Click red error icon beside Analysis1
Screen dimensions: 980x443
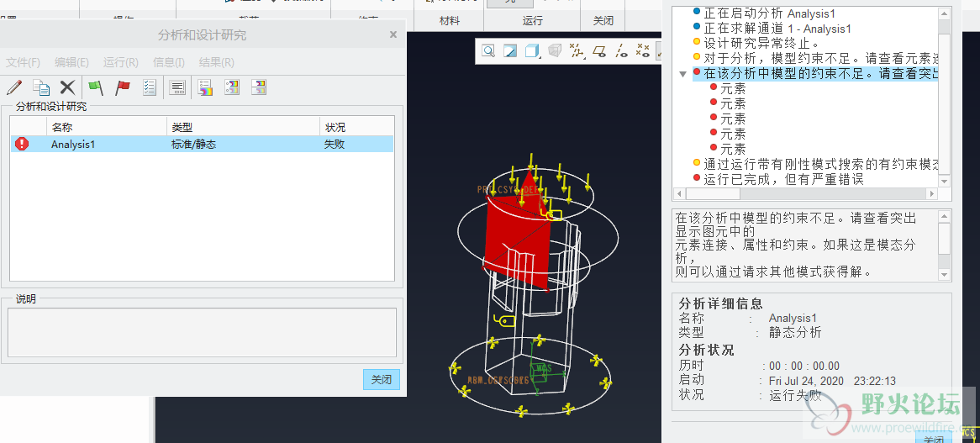coord(22,145)
